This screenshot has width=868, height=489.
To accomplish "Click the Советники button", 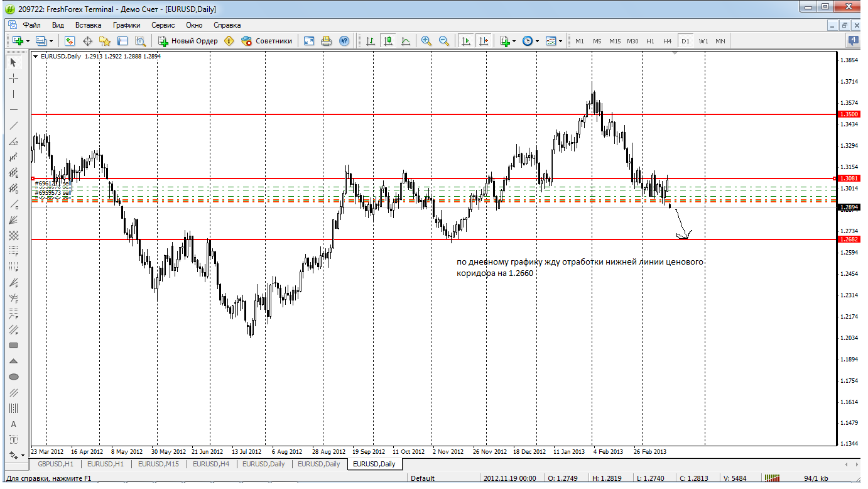I will pyautogui.click(x=268, y=41).
